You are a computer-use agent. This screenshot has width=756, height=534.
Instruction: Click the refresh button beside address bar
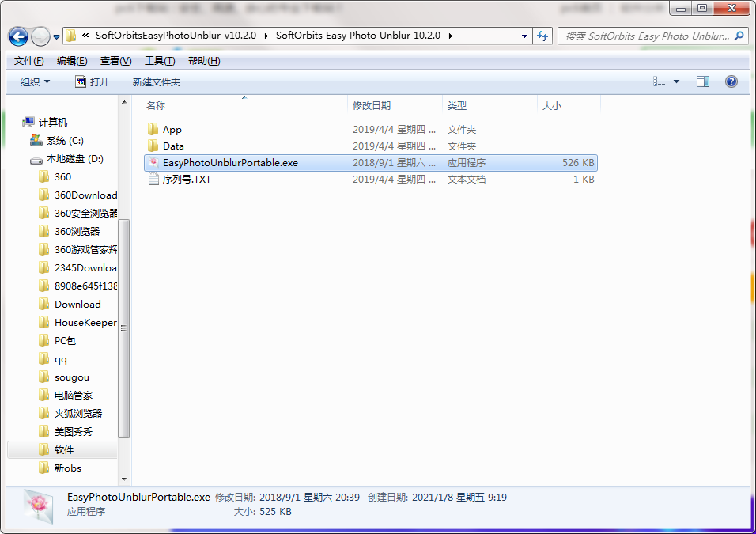coord(542,36)
